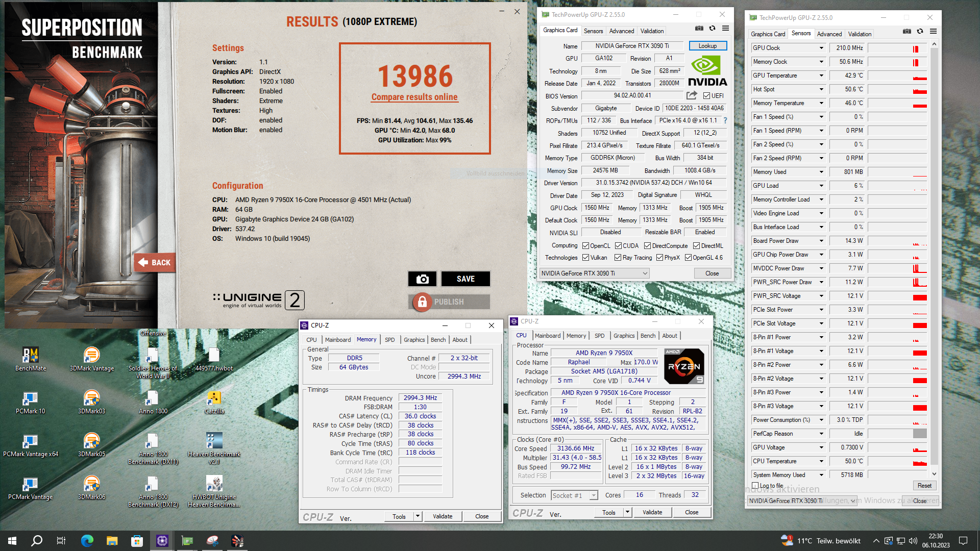Open File Explorer from the taskbar

click(112, 541)
